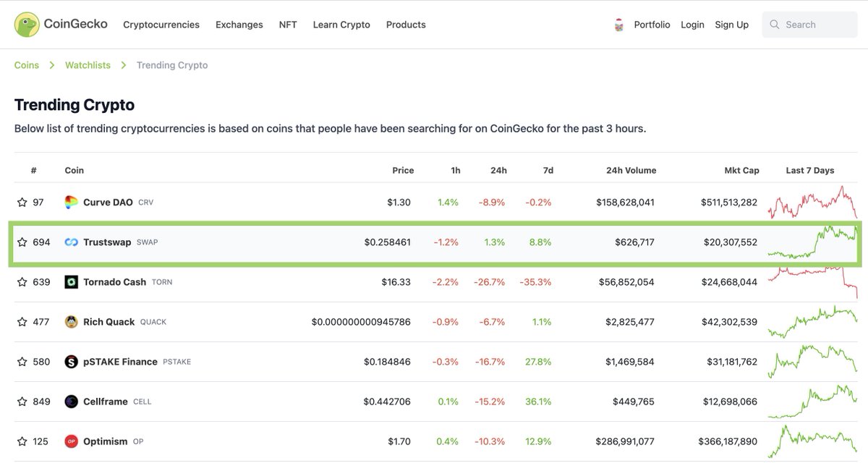The height and width of the screenshot is (463, 868).
Task: Open the Trustswap 7-day sparkline chart
Action: [812, 242]
